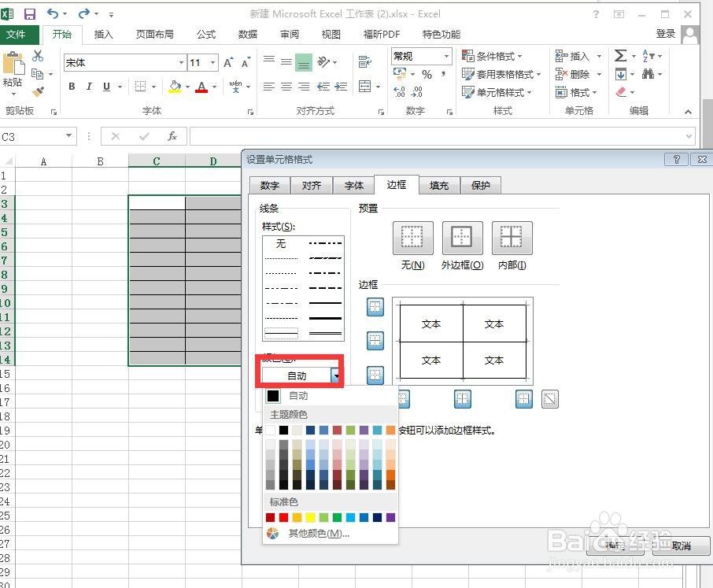Paste from clipboard using 粘贴
Image resolution: width=713 pixels, height=588 pixels.
pos(13,82)
